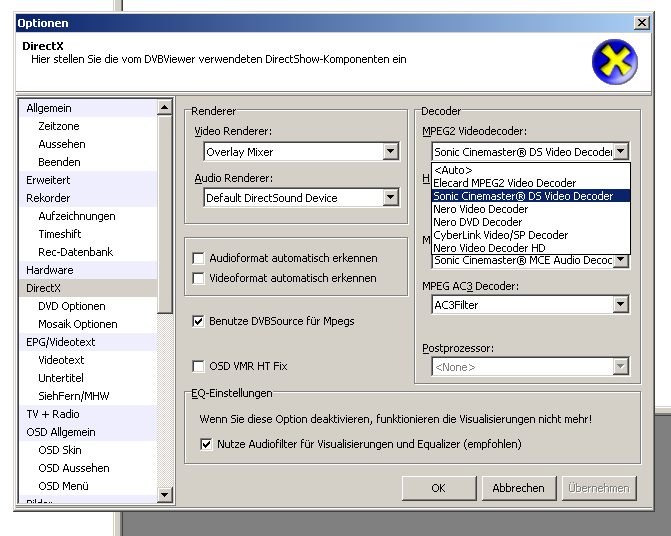Pick CyberLink Video/SP Decoder option
The image size is (671, 536).
click(x=501, y=235)
